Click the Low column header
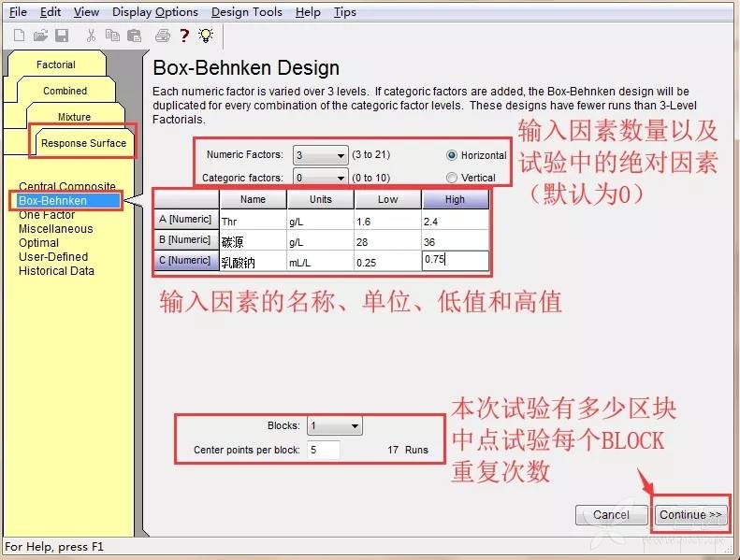This screenshot has height=560, width=740. [x=387, y=199]
